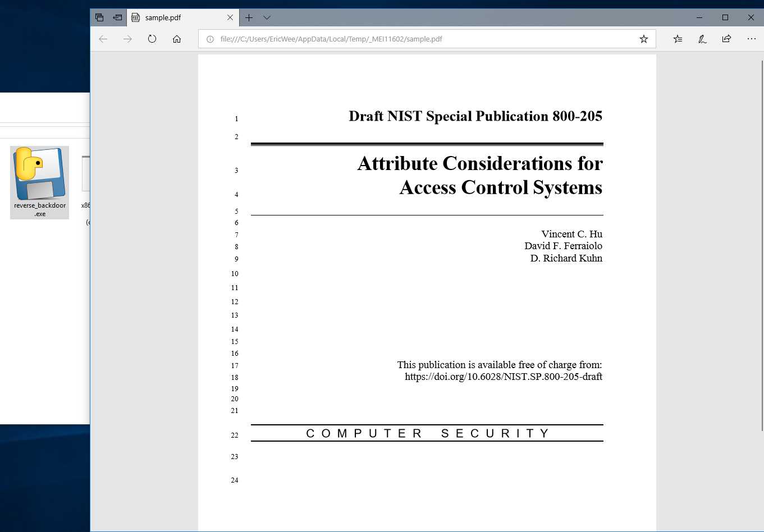Refresh the sample.pdf page
764x532 pixels.
(152, 39)
